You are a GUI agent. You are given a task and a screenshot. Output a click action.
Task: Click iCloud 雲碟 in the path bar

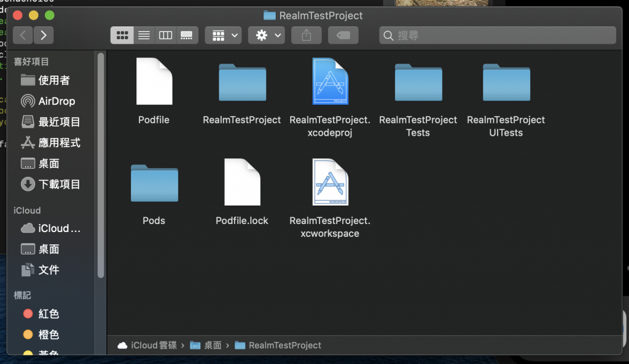coord(147,345)
